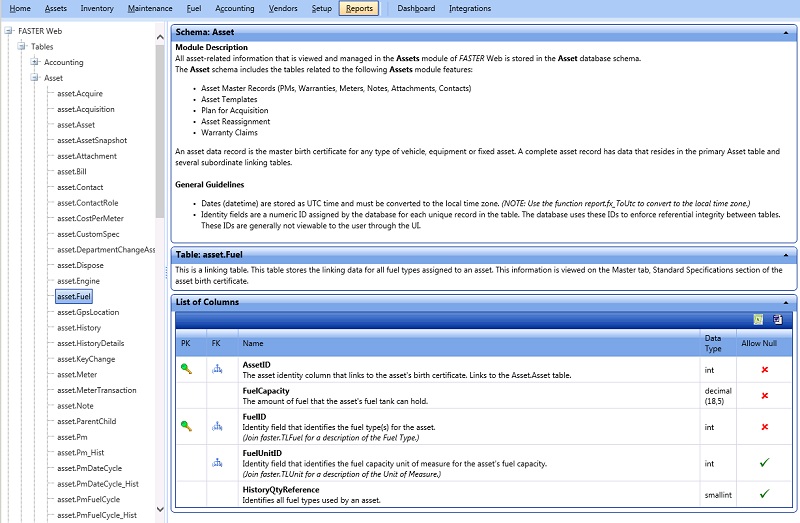Select asset.AssetSnapshot table
800x523 pixels.
(92, 140)
